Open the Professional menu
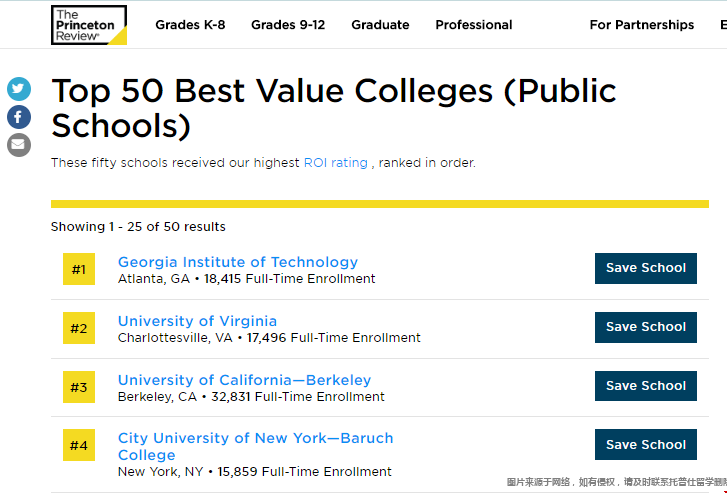Image resolution: width=727 pixels, height=493 pixels. (x=474, y=25)
